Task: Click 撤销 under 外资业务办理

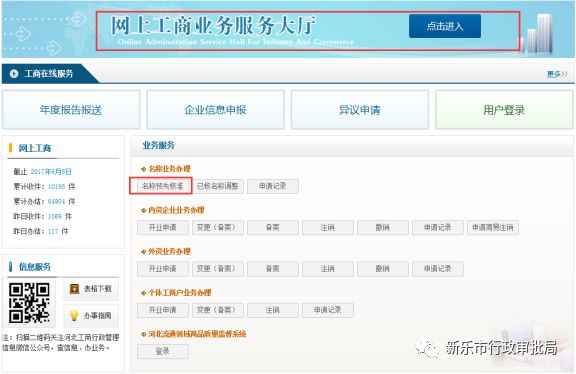Action: [383, 269]
